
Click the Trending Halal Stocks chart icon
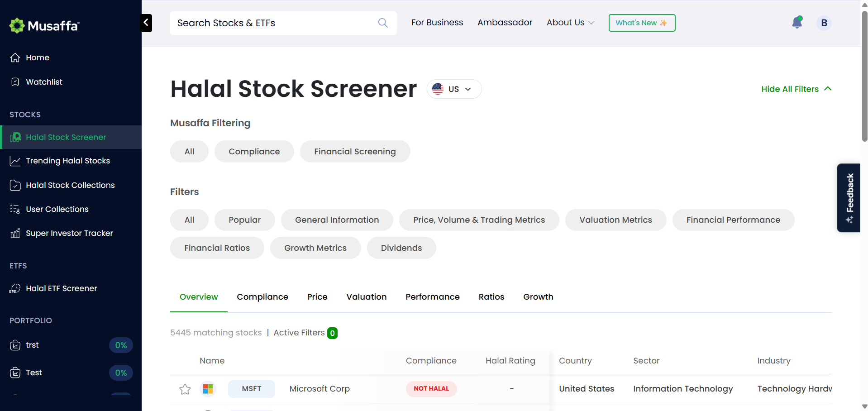[x=15, y=161]
